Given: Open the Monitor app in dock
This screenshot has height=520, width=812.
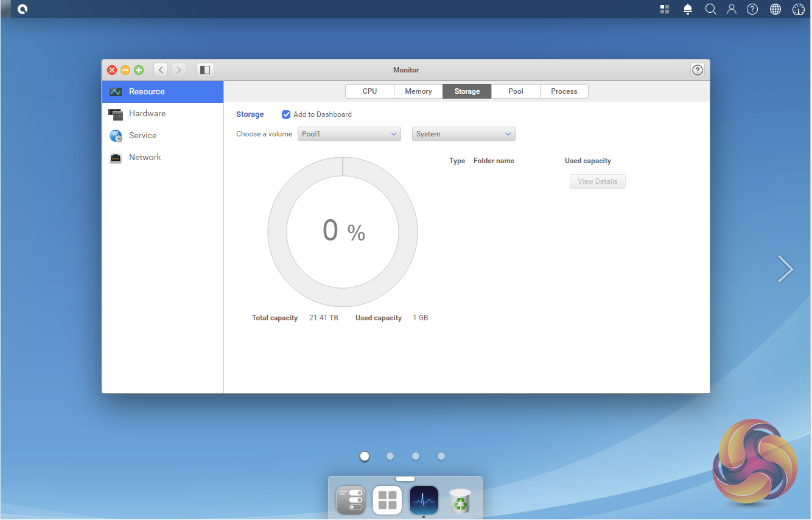Looking at the screenshot, I should (x=424, y=501).
